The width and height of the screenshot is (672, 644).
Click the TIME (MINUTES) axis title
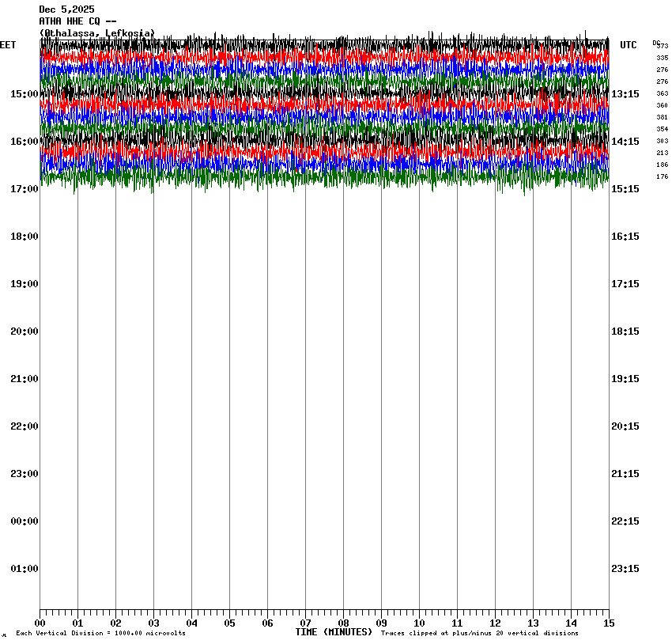[334, 632]
